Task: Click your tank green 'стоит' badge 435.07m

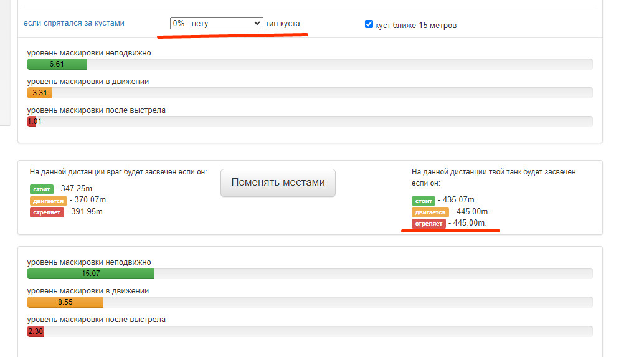Action: [x=424, y=201]
